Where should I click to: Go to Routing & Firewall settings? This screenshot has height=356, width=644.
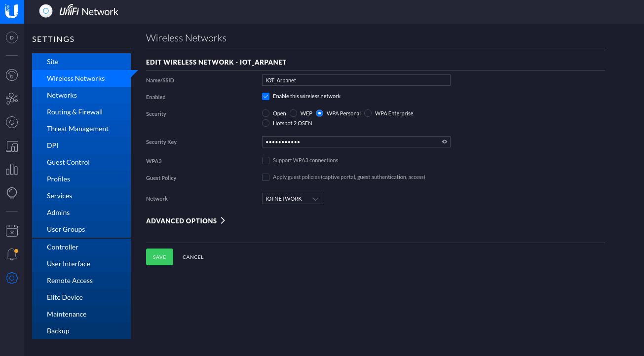point(74,111)
